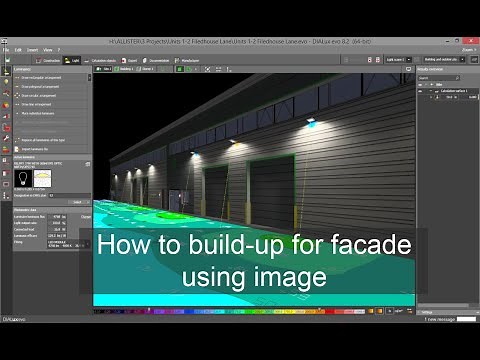Open the ? help menu
This screenshot has width=480, height=360.
point(59,50)
